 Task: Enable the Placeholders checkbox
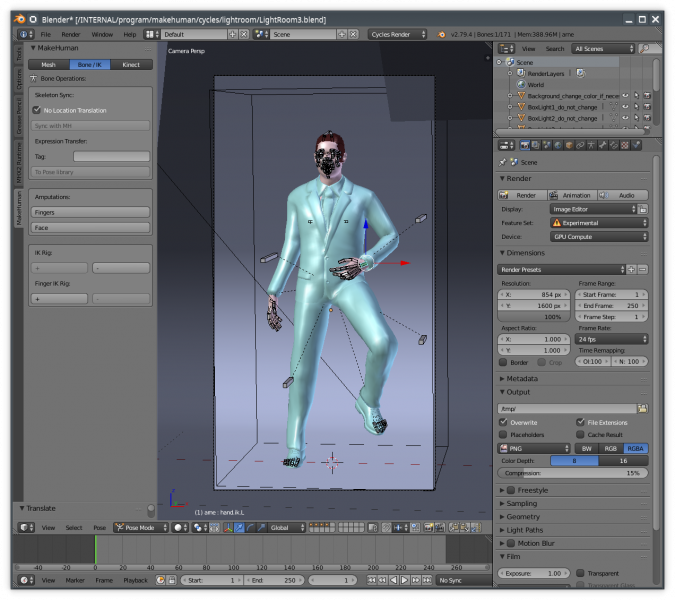pos(503,435)
